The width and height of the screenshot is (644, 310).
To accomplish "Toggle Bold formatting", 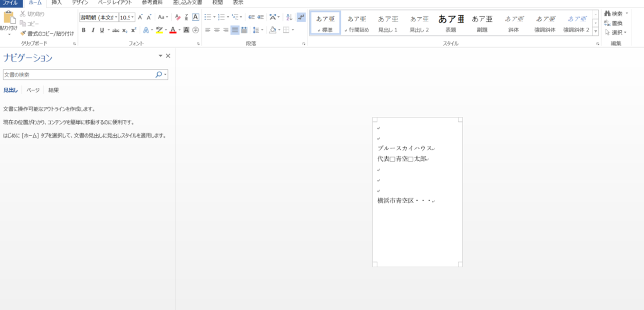I will click(x=83, y=30).
